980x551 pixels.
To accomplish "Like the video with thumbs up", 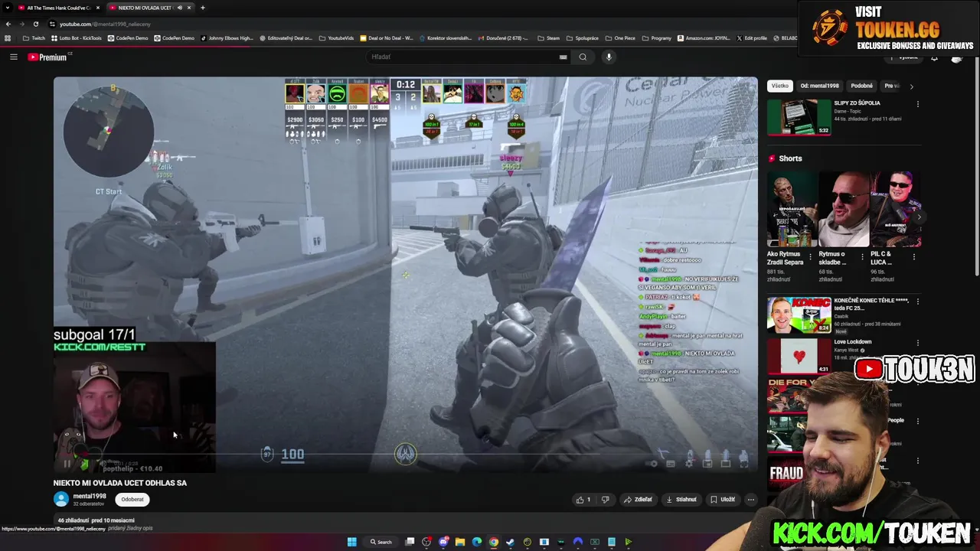I will pyautogui.click(x=583, y=500).
